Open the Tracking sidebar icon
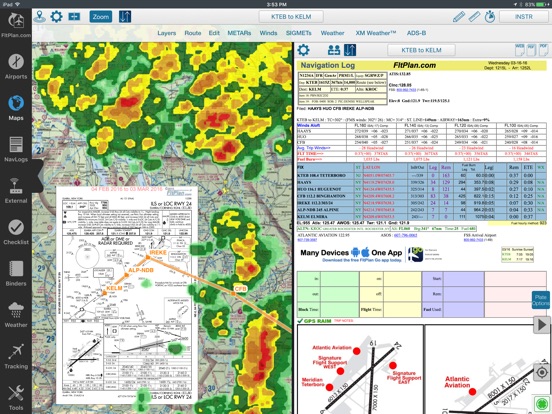The image size is (552, 414). [16, 356]
